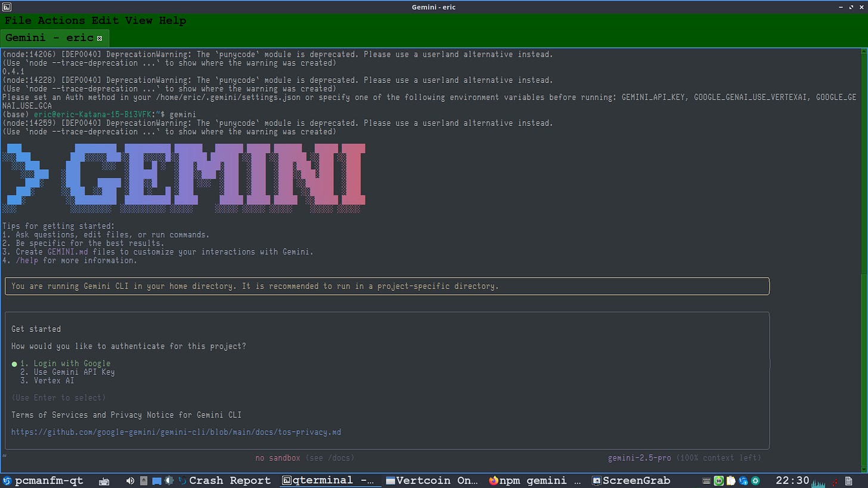Open the tos-privacy.md GitHub link
The height and width of the screenshot is (488, 868).
pyautogui.click(x=176, y=432)
